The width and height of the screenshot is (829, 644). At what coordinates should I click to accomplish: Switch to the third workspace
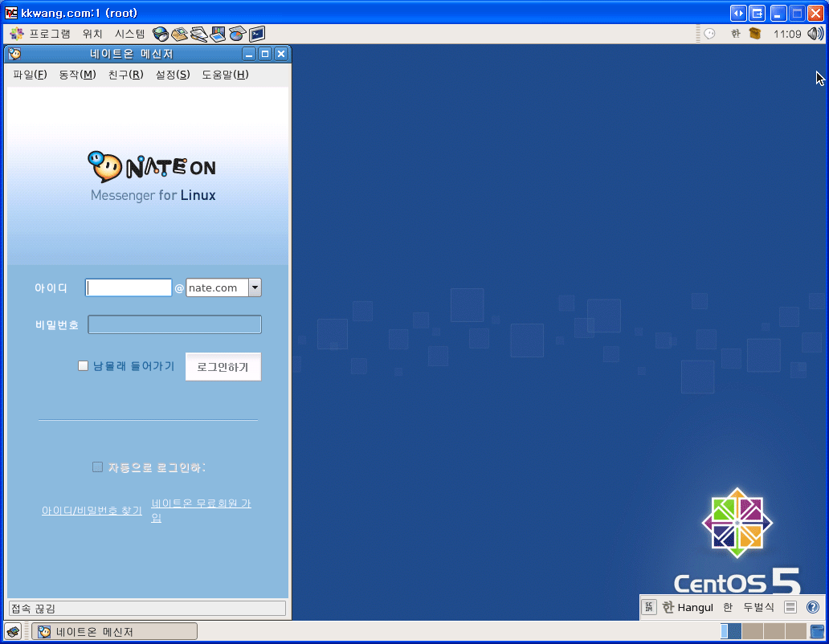[774, 631]
